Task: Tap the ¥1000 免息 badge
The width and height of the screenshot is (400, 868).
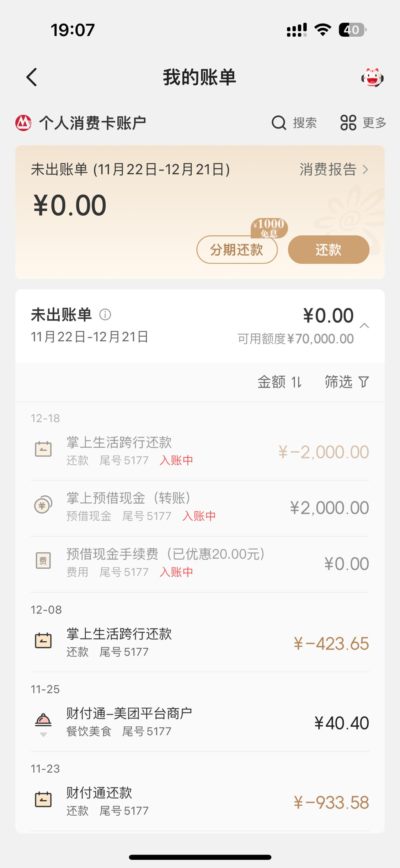Action: point(269,228)
